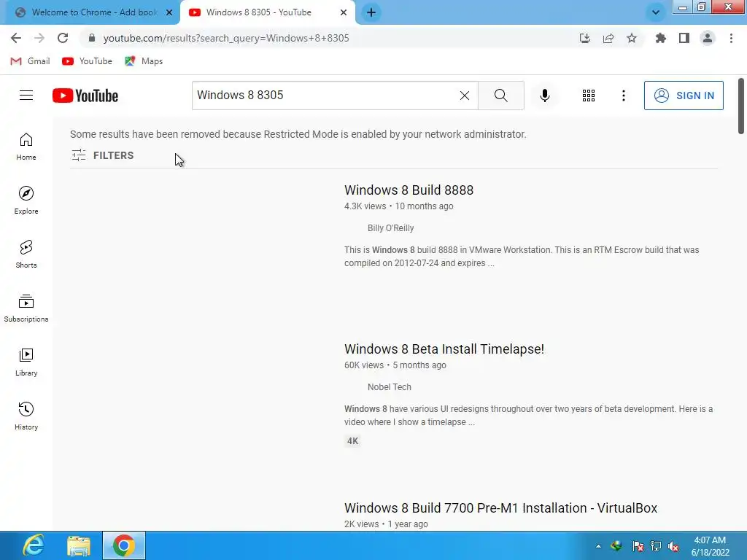Screen dimensions: 747x560
Task: Visit Nobel Tech channel
Action: [390, 387]
